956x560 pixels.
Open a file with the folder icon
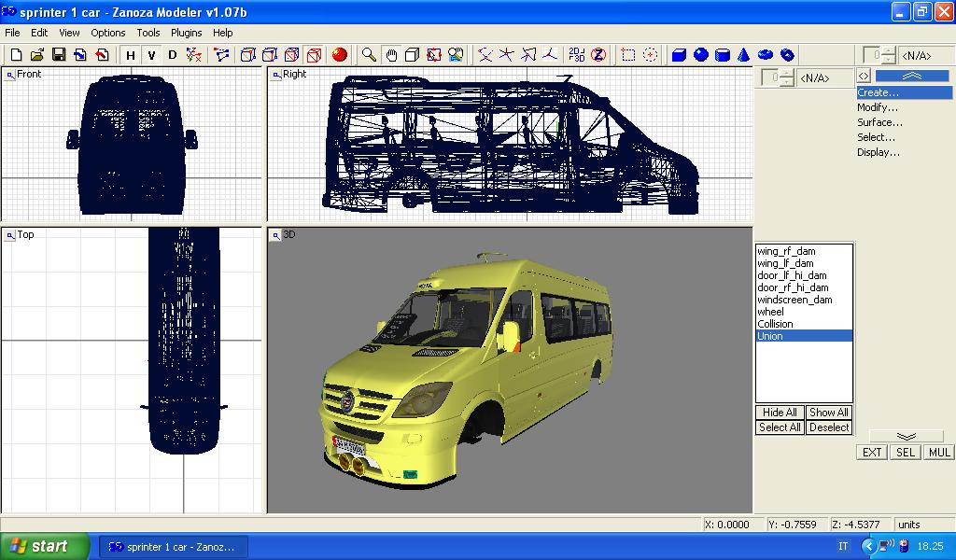pos(37,55)
